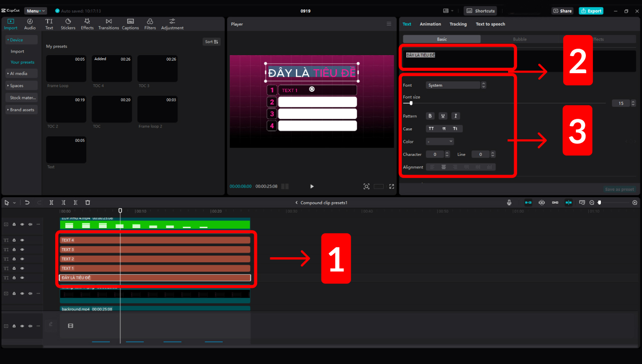Open the Shortcuts button

point(481,11)
